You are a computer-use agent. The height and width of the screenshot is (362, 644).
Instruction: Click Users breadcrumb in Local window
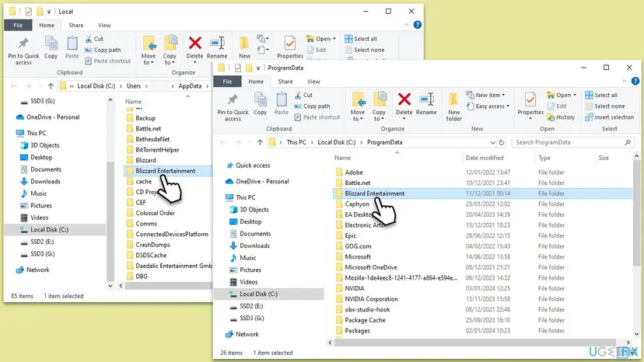(134, 85)
